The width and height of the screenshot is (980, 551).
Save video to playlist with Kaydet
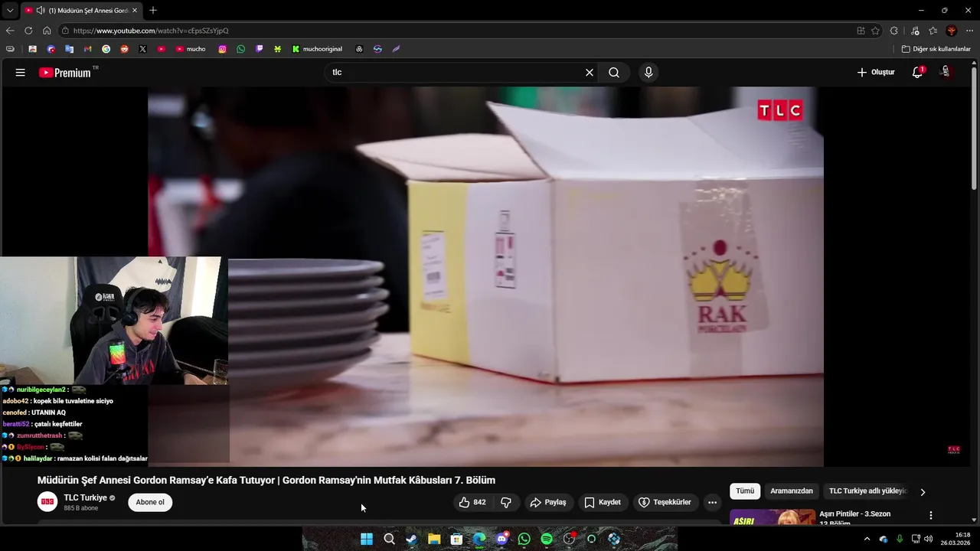pyautogui.click(x=602, y=502)
